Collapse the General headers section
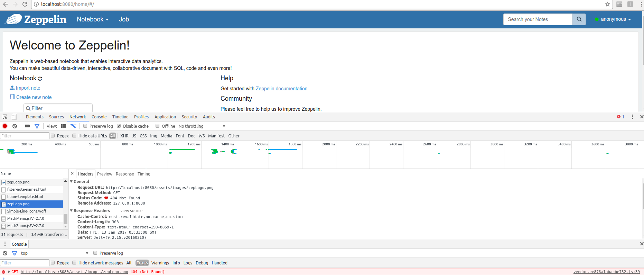The width and height of the screenshot is (644, 280). coord(72,181)
